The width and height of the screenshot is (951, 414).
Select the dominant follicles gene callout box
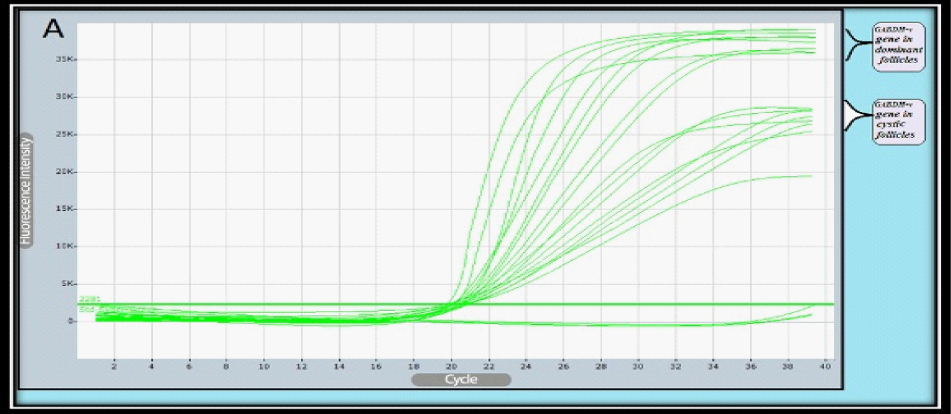click(x=897, y=45)
